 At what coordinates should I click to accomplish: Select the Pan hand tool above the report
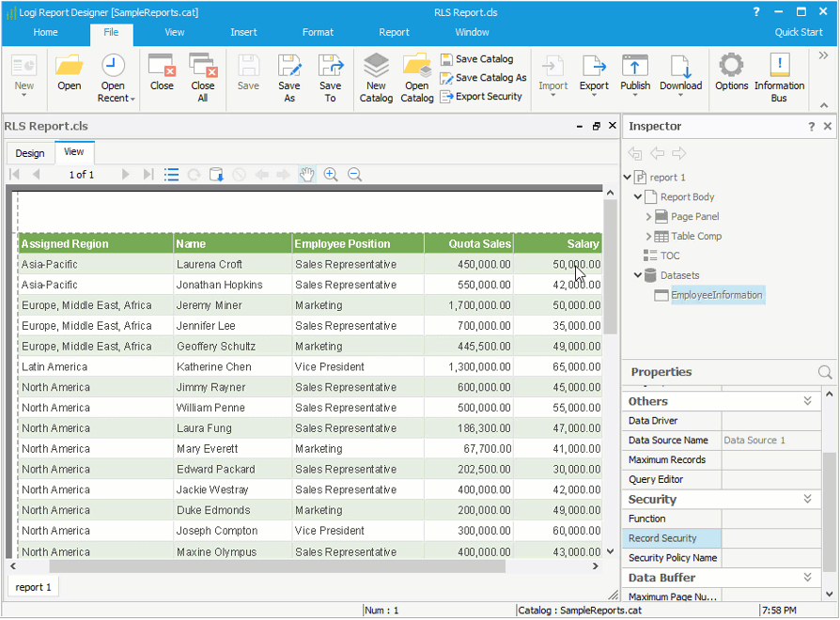click(x=307, y=174)
